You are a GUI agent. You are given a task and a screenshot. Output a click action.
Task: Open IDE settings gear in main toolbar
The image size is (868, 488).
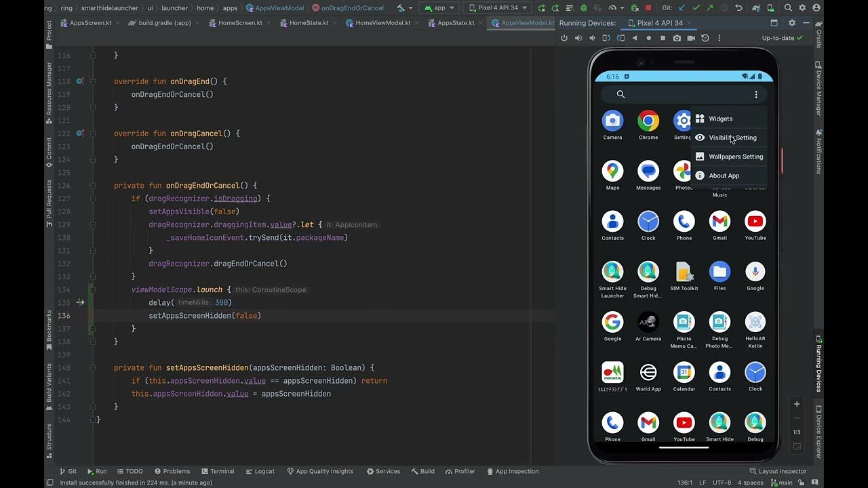[802, 8]
